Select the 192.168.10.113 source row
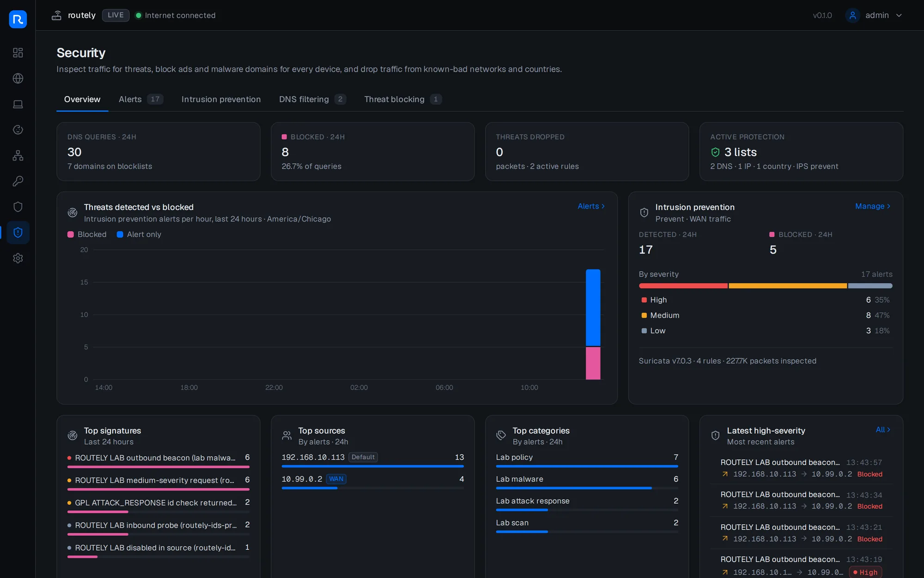924x578 pixels. coord(373,460)
